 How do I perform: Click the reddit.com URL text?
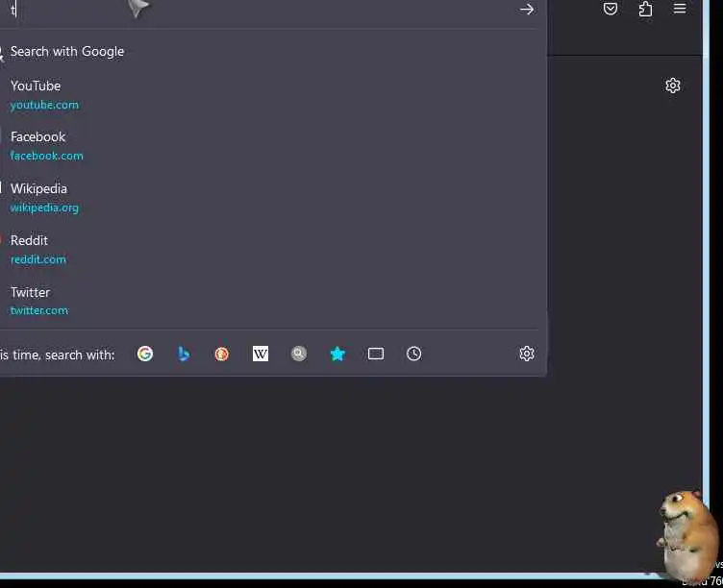coord(38,259)
